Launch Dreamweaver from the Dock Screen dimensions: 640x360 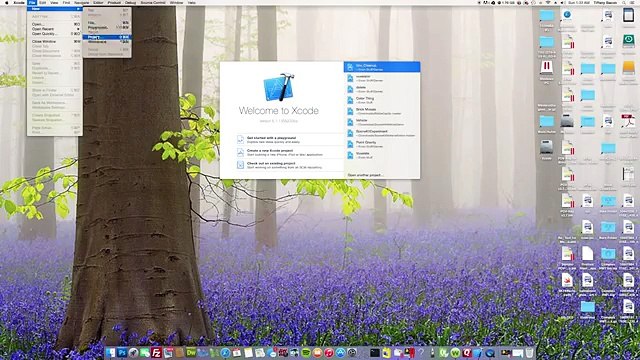coord(192,353)
